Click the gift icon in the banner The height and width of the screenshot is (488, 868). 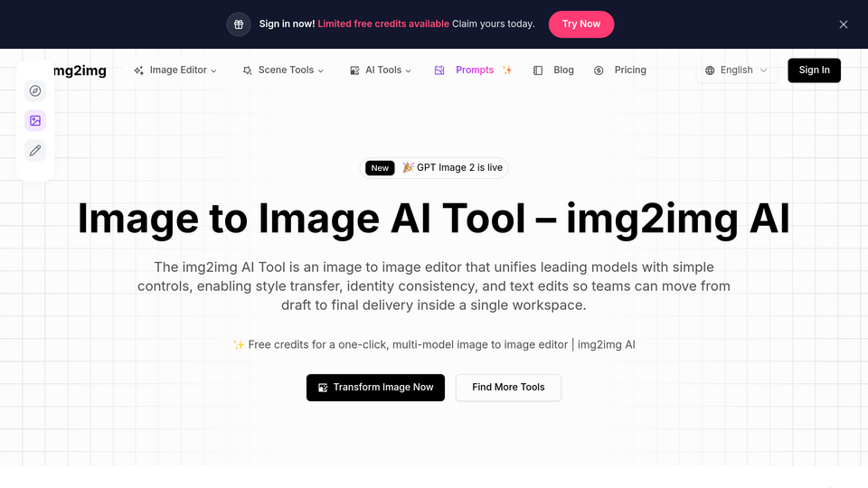pos(239,24)
